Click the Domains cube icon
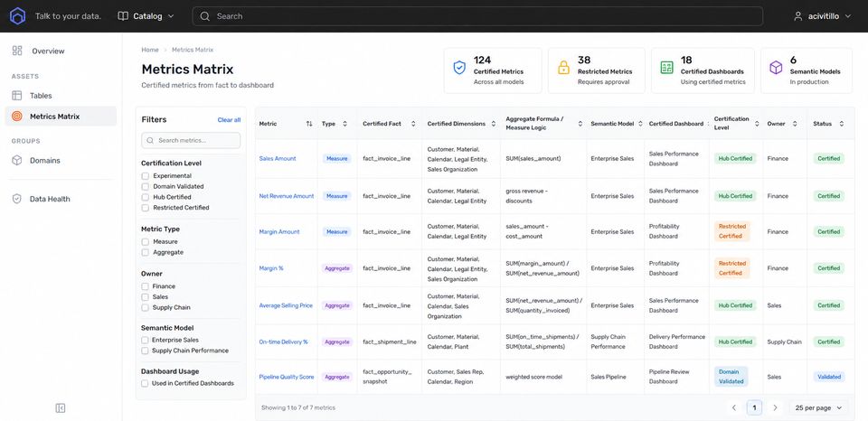Image resolution: width=868 pixels, height=421 pixels. (17, 161)
